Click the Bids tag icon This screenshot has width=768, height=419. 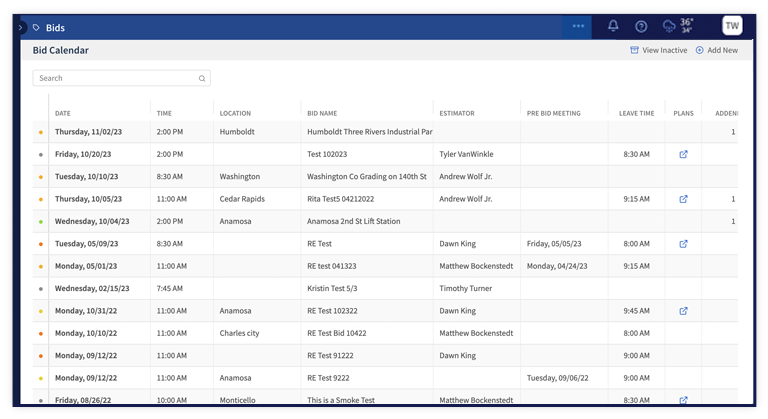click(x=37, y=28)
